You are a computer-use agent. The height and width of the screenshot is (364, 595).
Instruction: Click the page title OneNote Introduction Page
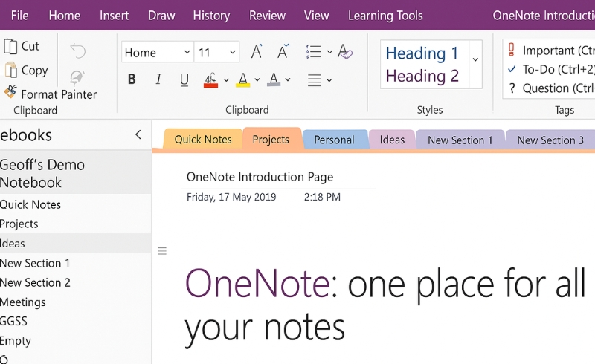click(x=260, y=177)
